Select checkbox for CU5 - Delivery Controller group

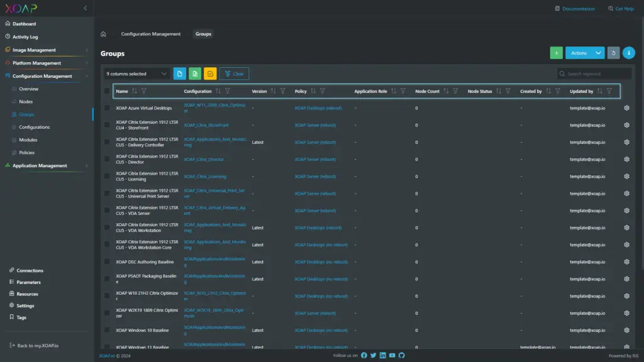[x=107, y=142]
